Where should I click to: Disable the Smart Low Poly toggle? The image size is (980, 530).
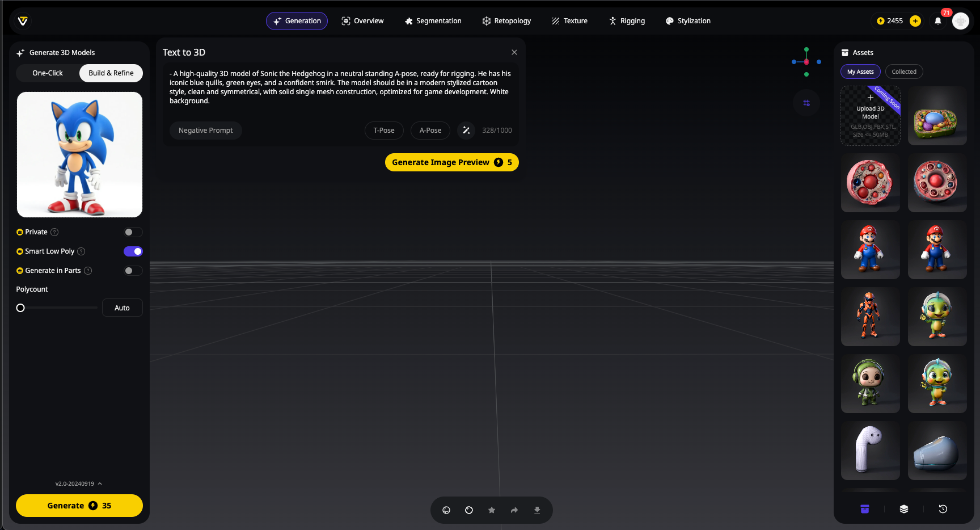133,251
